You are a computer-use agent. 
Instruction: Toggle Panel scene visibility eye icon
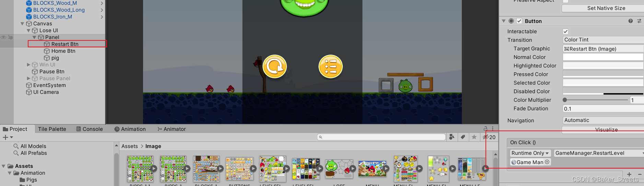(x=3, y=37)
